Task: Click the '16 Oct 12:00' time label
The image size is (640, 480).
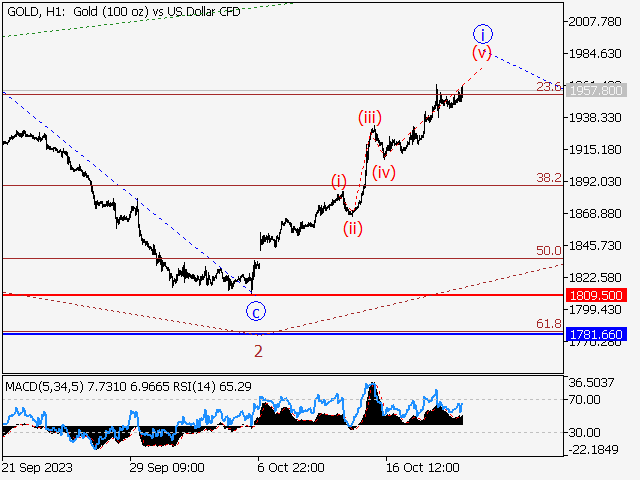Action: [x=423, y=467]
